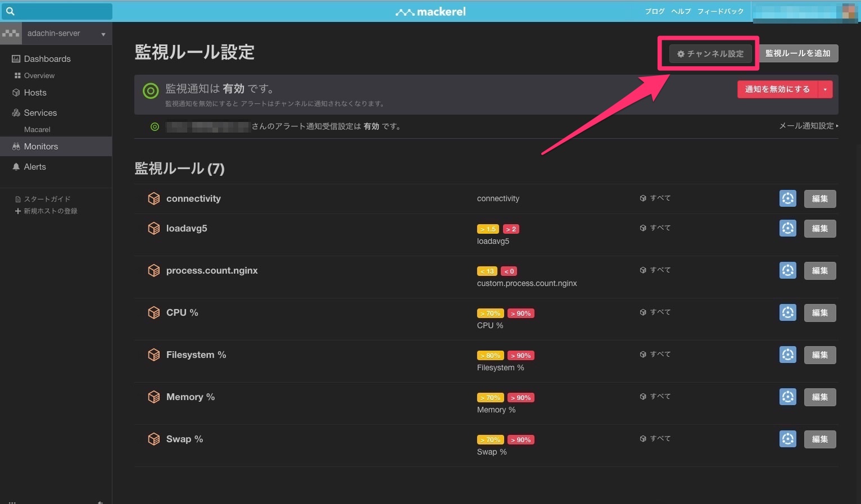This screenshot has height=504, width=861.
Task: Click the blue icon in CPU % row
Action: pyautogui.click(x=787, y=312)
